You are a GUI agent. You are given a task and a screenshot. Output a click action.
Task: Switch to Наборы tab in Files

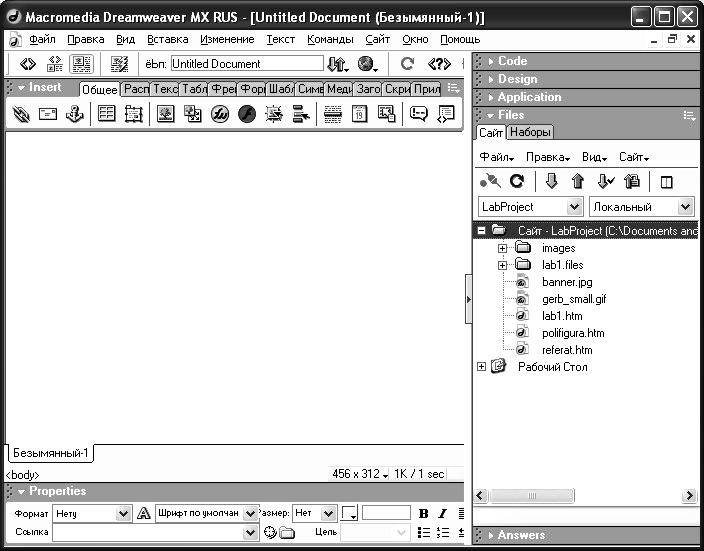(x=530, y=132)
